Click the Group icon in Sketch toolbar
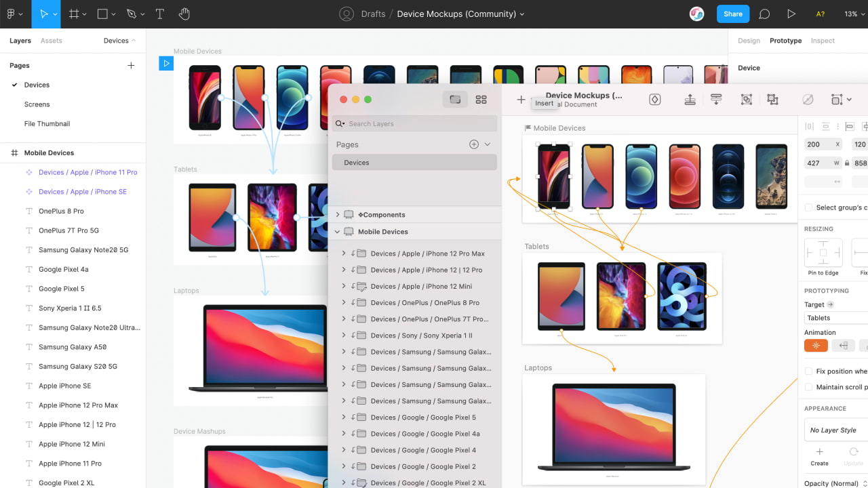The width and height of the screenshot is (868, 488). click(747, 99)
